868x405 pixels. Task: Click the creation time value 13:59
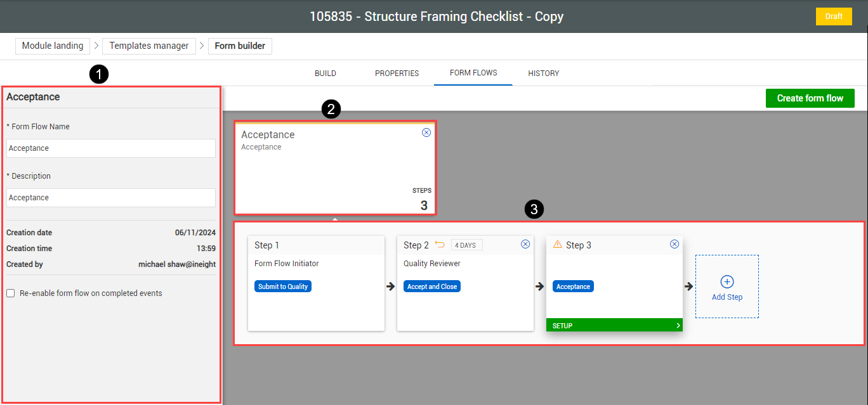tap(206, 248)
